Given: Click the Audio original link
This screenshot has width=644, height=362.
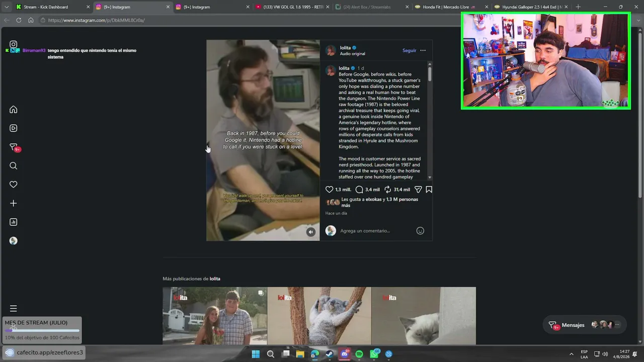Looking at the screenshot, I should click(352, 54).
